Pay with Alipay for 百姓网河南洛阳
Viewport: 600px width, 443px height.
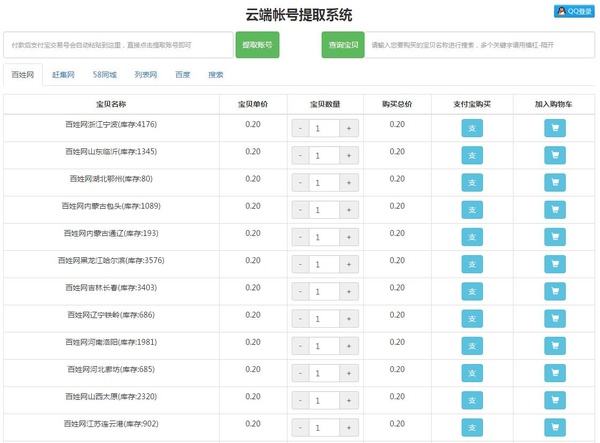pos(472,346)
